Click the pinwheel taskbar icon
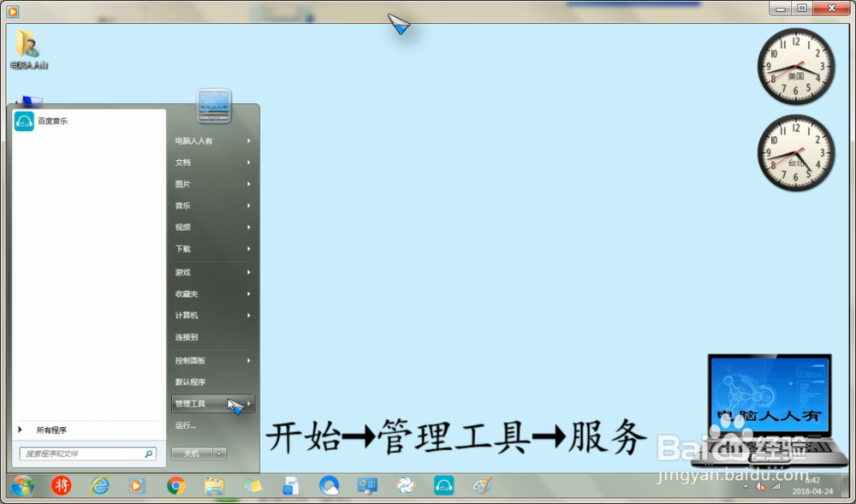The height and width of the screenshot is (504, 856). 405,485
